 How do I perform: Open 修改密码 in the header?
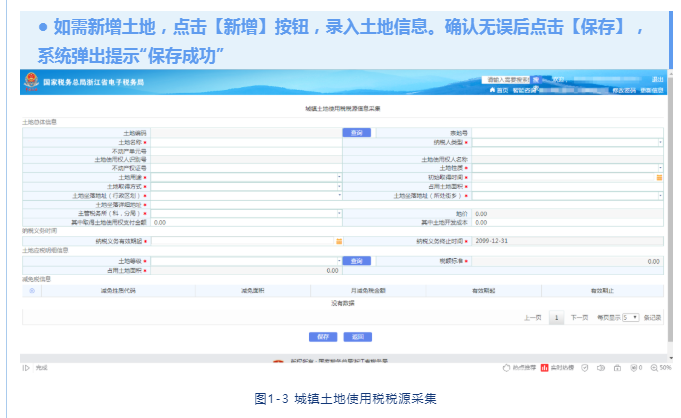coord(624,90)
